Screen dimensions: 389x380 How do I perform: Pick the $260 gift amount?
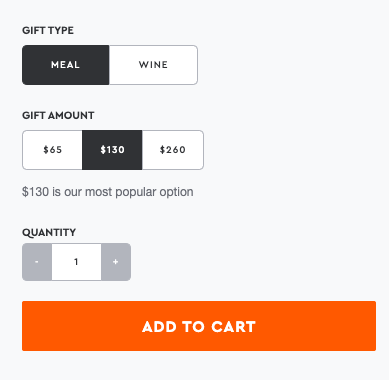[173, 150]
